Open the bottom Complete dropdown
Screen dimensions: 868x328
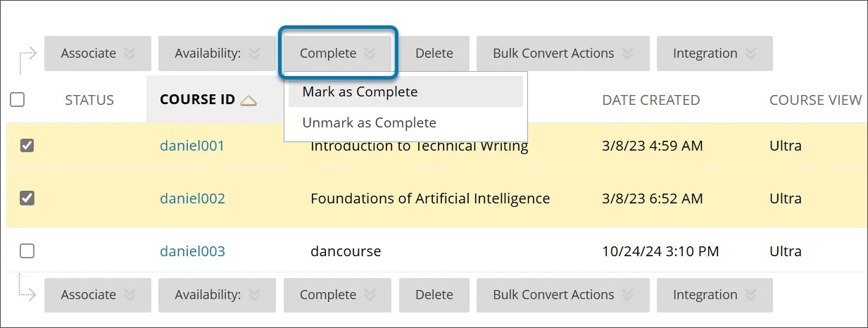click(339, 295)
